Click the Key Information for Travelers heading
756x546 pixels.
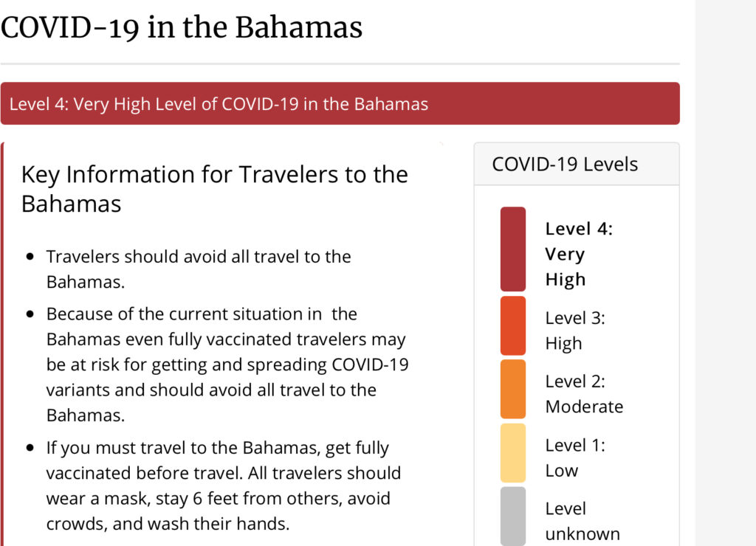point(215,189)
